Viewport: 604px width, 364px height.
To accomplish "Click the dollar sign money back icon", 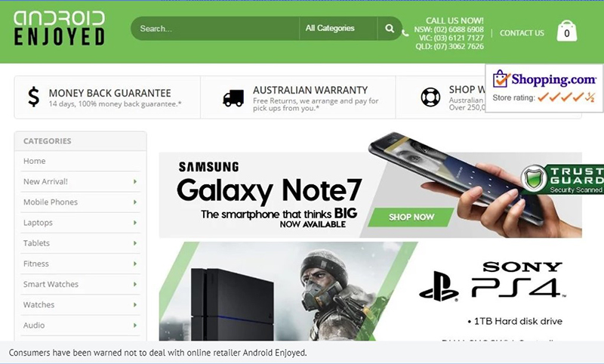I will (x=34, y=97).
